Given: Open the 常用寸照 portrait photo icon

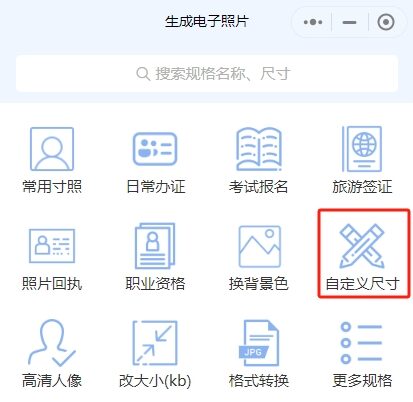Looking at the screenshot, I should click(52, 149).
